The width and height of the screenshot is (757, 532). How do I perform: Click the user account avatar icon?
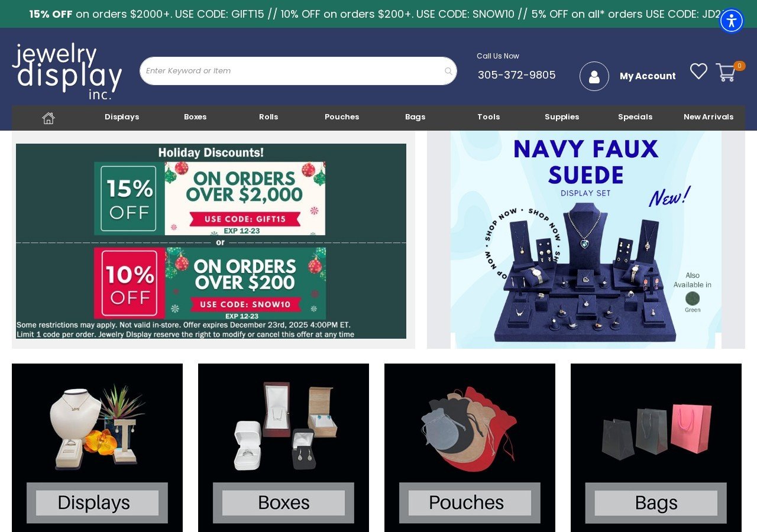[x=594, y=76]
